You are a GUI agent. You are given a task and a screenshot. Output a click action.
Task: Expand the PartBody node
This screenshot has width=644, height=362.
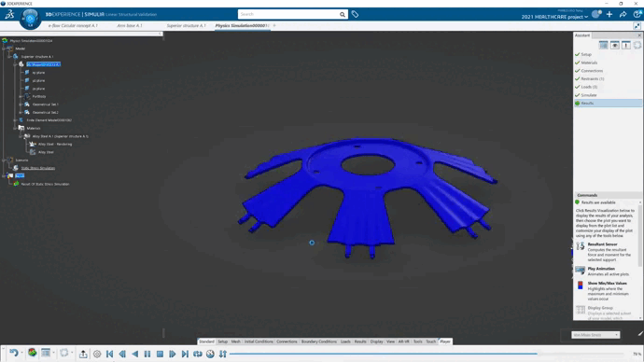pos(21,96)
